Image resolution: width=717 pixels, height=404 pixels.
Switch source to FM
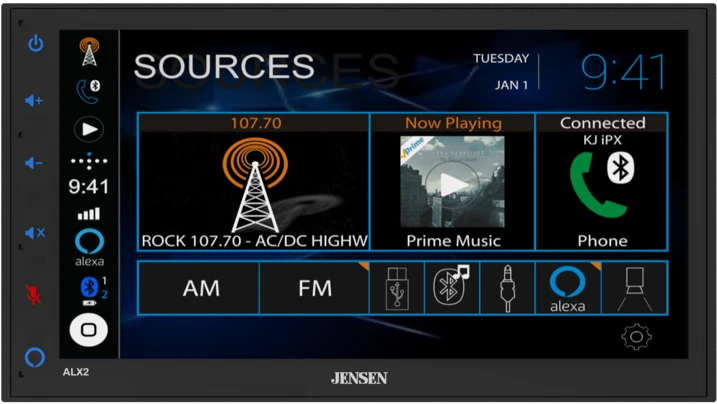pyautogui.click(x=315, y=288)
